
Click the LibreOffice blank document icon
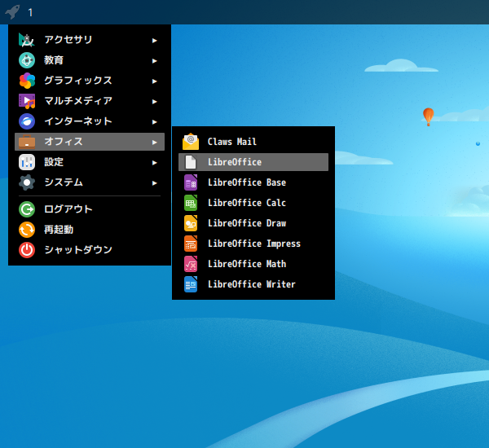(x=191, y=162)
